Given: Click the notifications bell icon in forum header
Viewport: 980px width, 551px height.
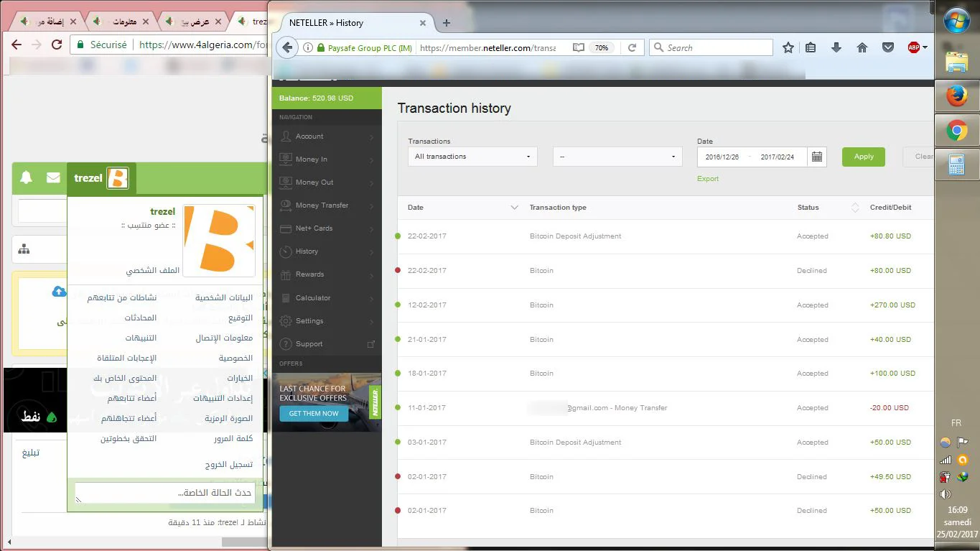Looking at the screenshot, I should [x=26, y=177].
